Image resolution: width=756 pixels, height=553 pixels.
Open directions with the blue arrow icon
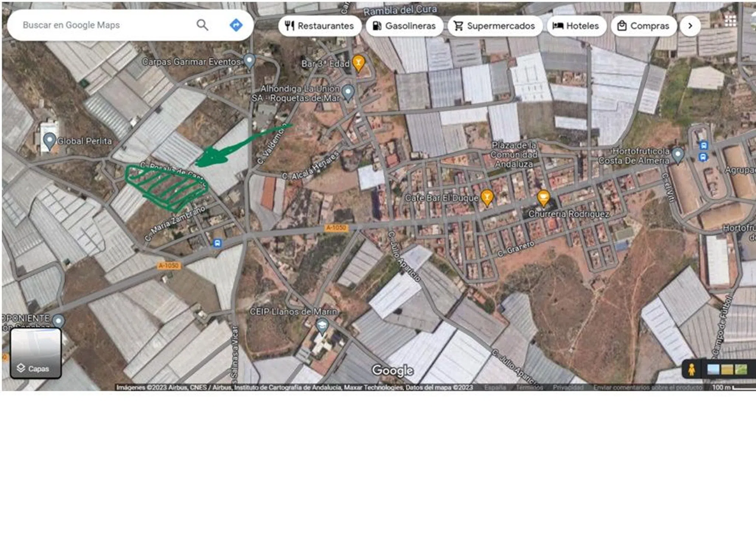pos(236,25)
